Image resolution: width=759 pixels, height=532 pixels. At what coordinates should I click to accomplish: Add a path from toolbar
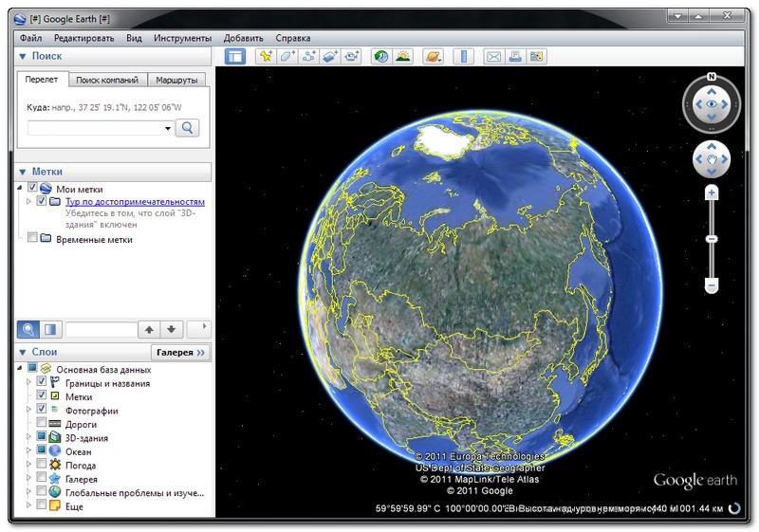[308, 57]
